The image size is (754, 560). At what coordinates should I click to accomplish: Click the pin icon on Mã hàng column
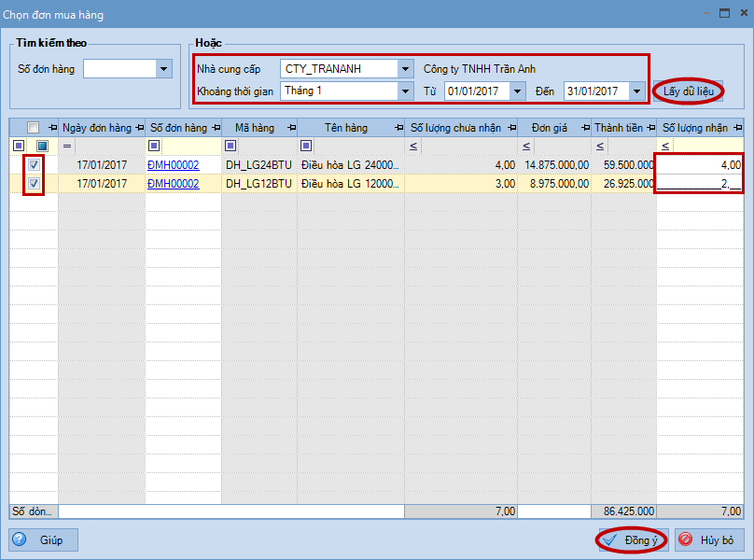pos(291,128)
